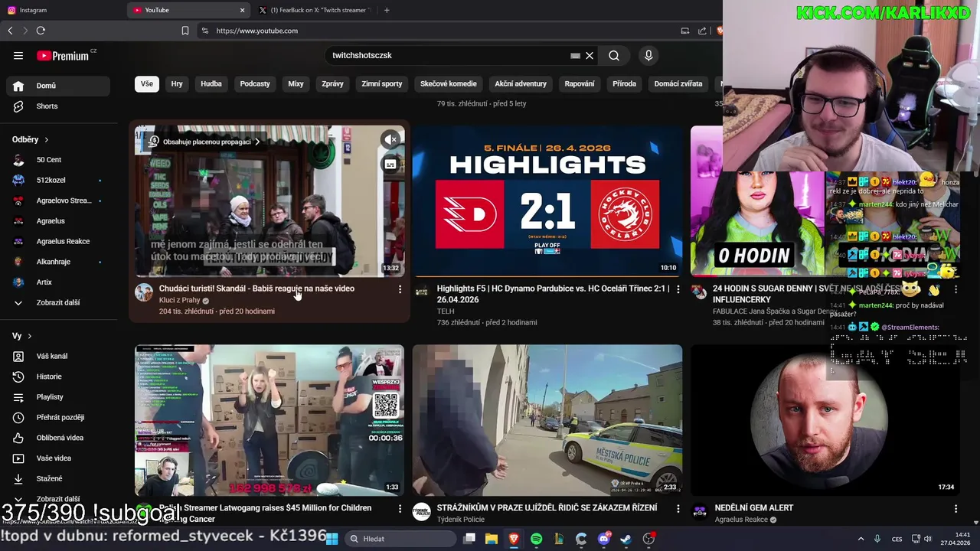Viewport: 980px width, 551px height.
Task: Open Přehrát později list
Action: click(x=58, y=417)
